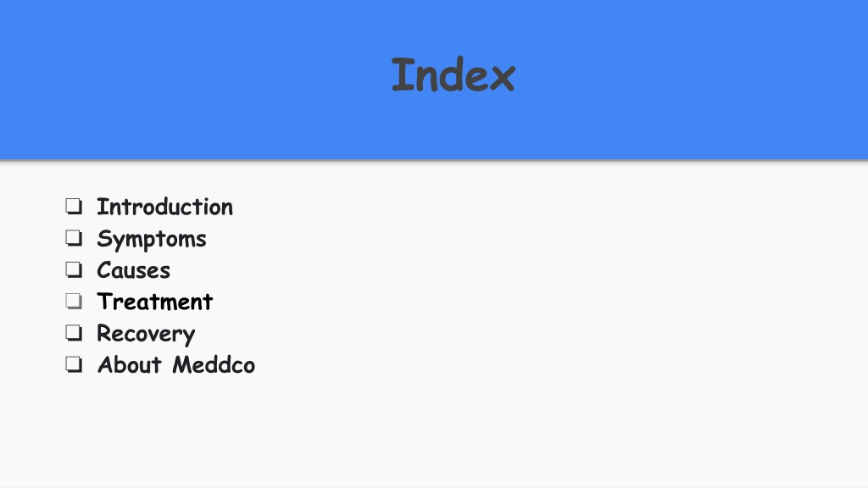Tick the checkbox bullet beside Treatment
Screen dimensions: 868x488
pos(74,301)
